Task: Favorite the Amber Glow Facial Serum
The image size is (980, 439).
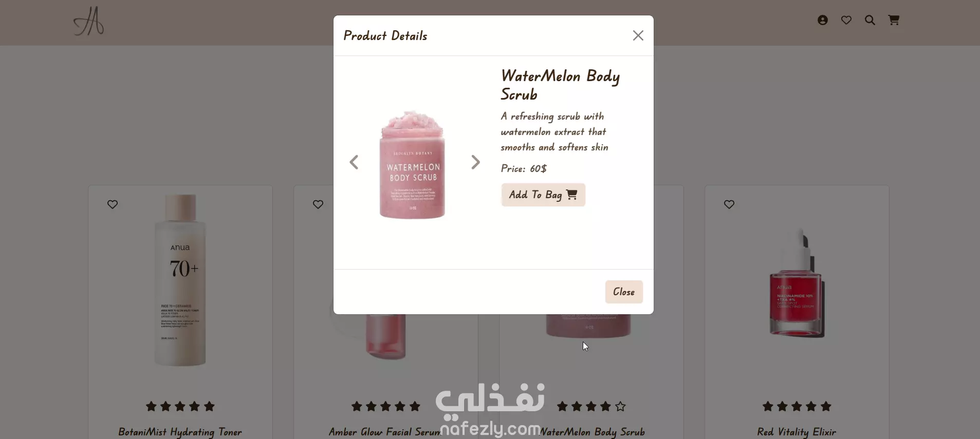Action: [x=318, y=204]
